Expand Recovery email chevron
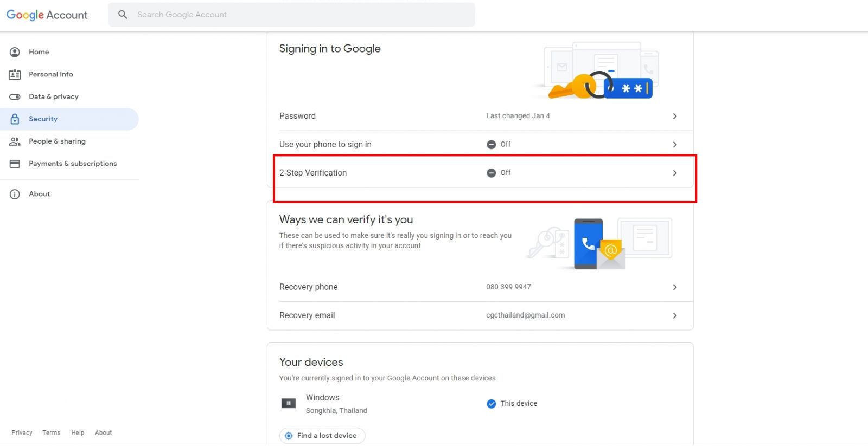 pos(675,315)
